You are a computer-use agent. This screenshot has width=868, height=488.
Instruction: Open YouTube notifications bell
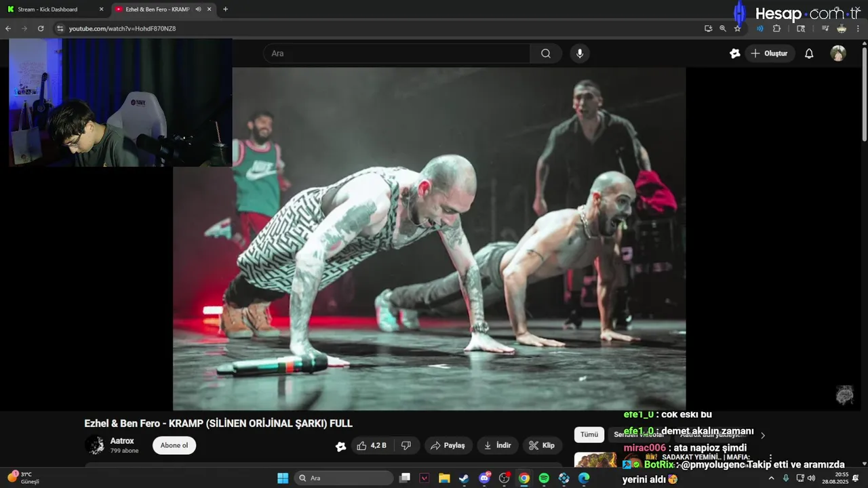[x=809, y=54]
